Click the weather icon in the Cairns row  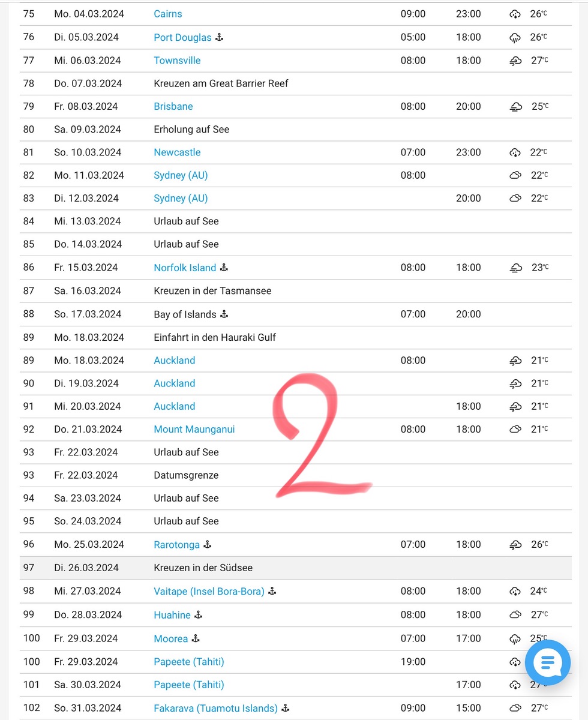(x=515, y=14)
